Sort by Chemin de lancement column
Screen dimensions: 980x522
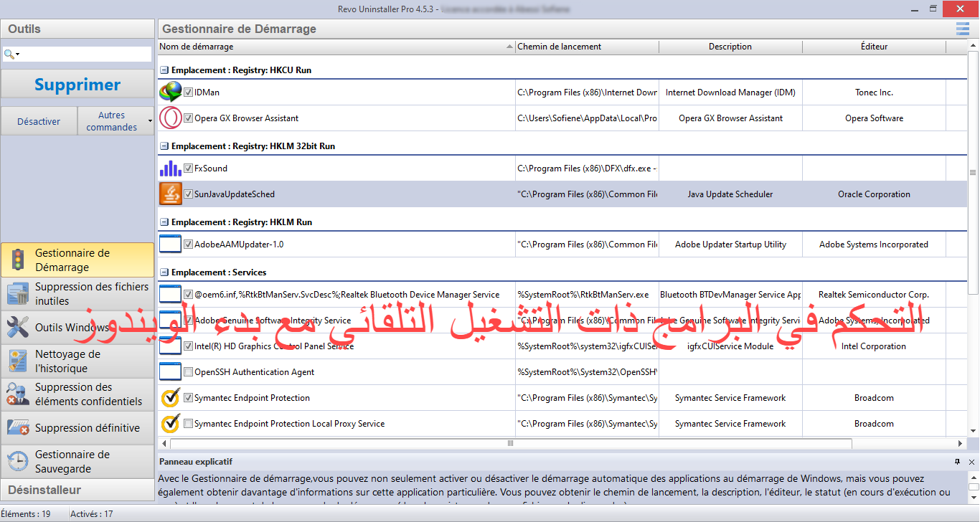tap(587, 47)
